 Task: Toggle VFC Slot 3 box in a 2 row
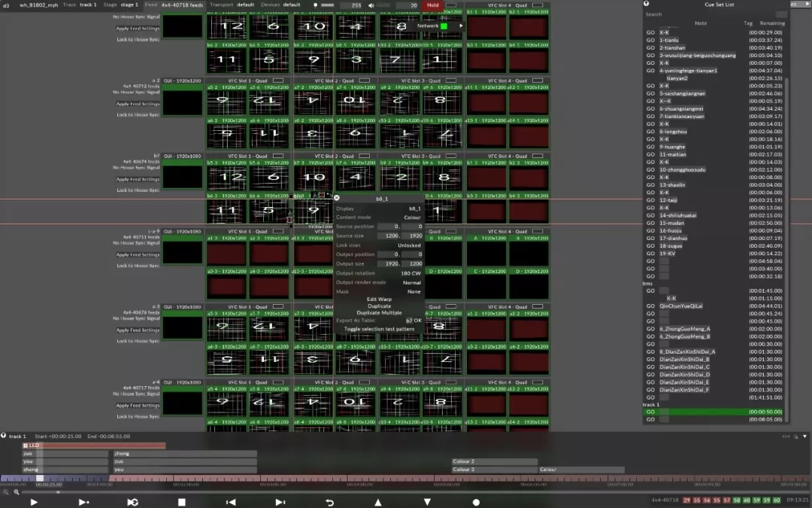pyautogui.click(x=451, y=81)
